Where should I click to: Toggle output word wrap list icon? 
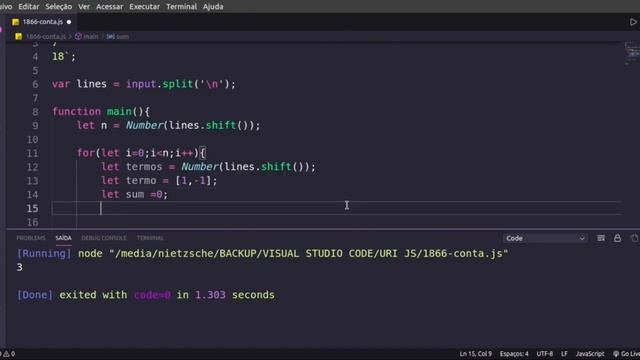coord(601,238)
